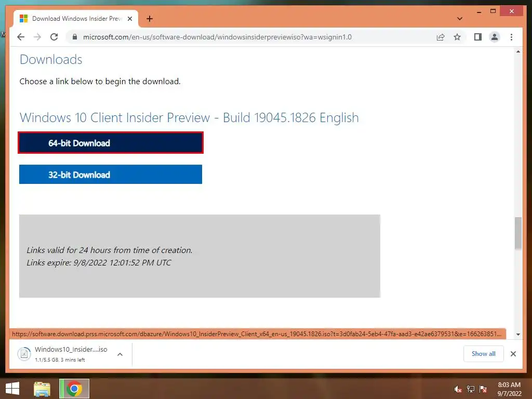Bookmark this page with the star icon
Viewport: 532px width, 399px height.
pos(457,37)
